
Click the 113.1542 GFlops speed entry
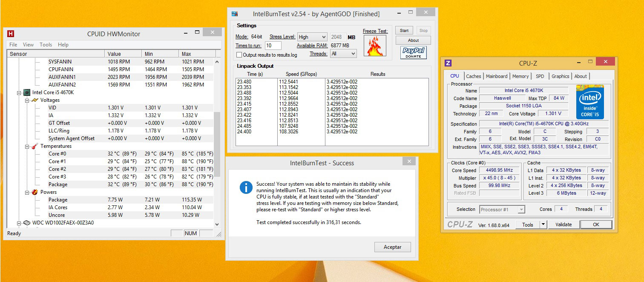coord(289,87)
